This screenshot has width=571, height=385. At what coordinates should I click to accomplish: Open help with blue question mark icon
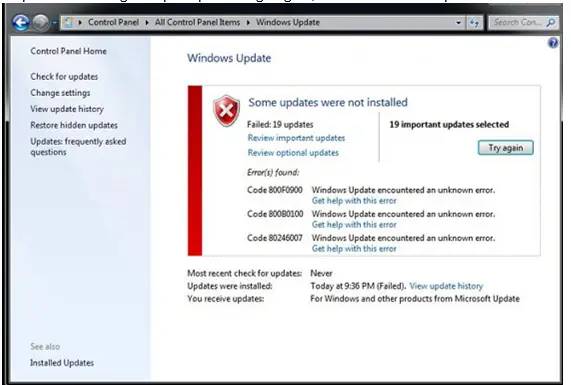tap(553, 43)
